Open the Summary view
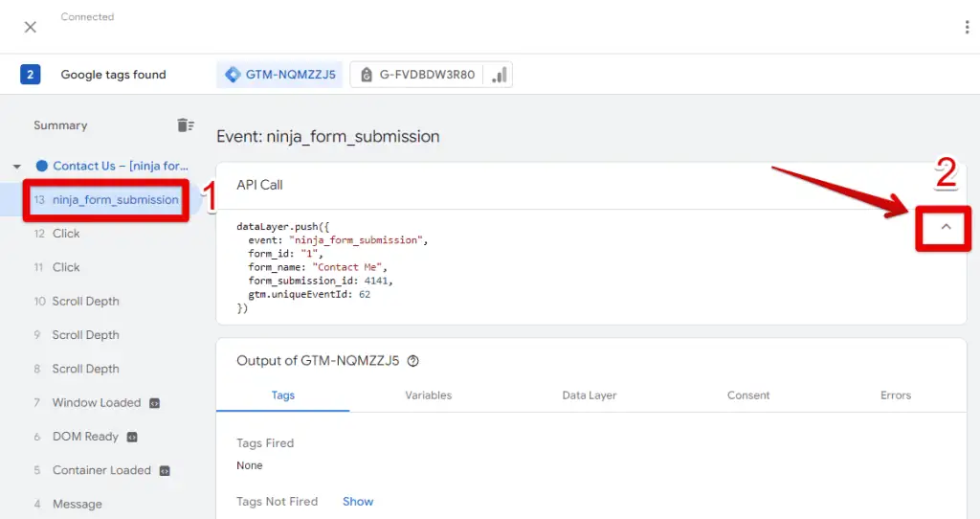The image size is (980, 519). 60,125
